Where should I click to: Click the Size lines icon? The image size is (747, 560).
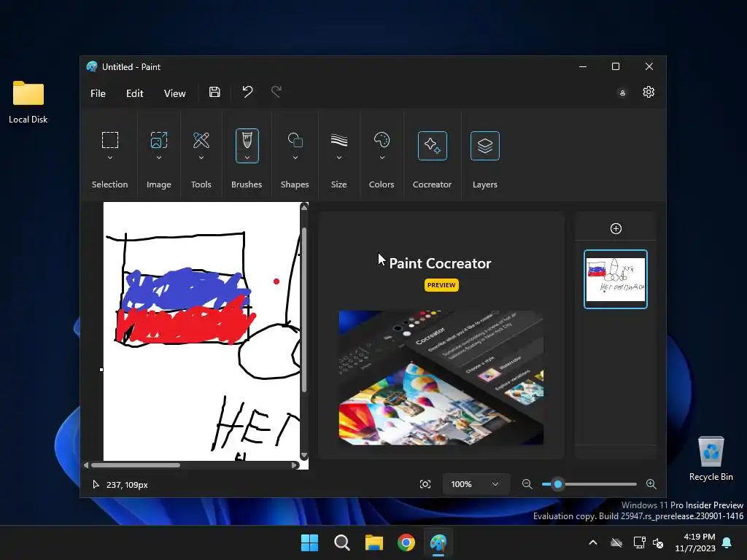[x=338, y=140]
